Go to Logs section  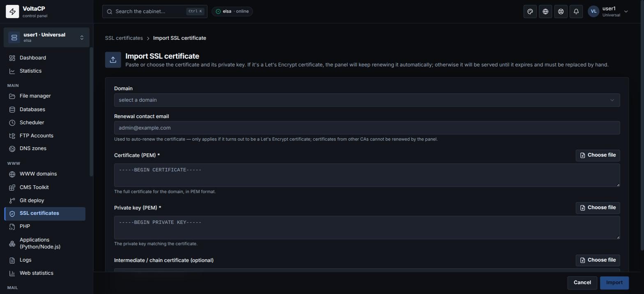45,260
